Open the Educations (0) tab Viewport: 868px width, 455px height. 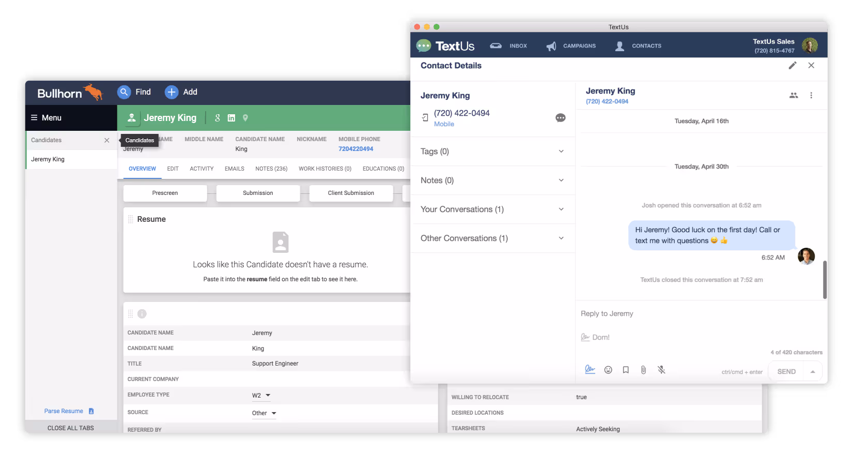(x=383, y=169)
